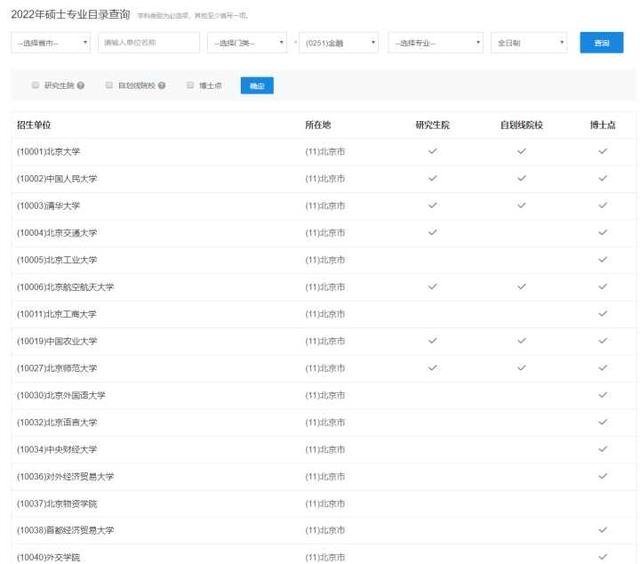Viewport: 640px width, 564px height.
Task: Click the 自划线院校 column header
Action: tap(522, 125)
